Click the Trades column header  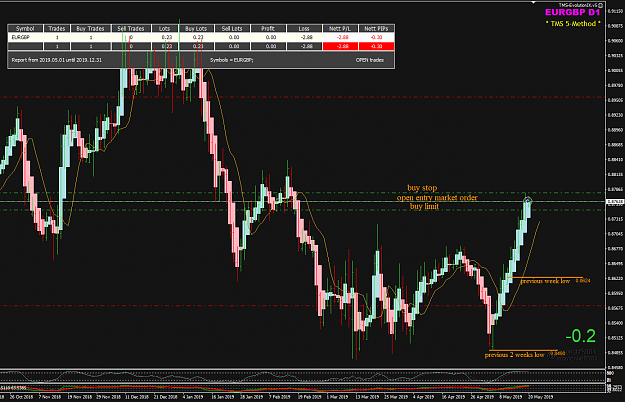57,28
